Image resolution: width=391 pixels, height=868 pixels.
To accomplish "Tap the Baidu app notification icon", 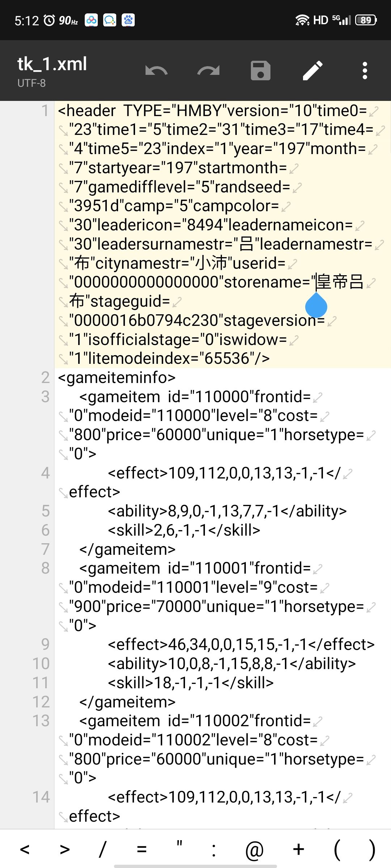I will [128, 20].
